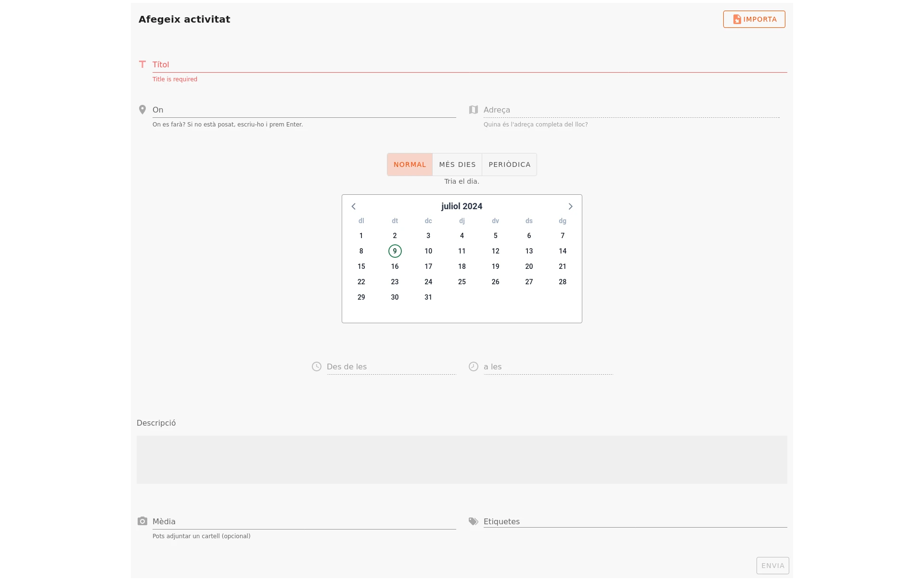Image resolution: width=924 pixels, height=581 pixels.
Task: Select the NORMAL event type toggle
Action: click(x=410, y=164)
